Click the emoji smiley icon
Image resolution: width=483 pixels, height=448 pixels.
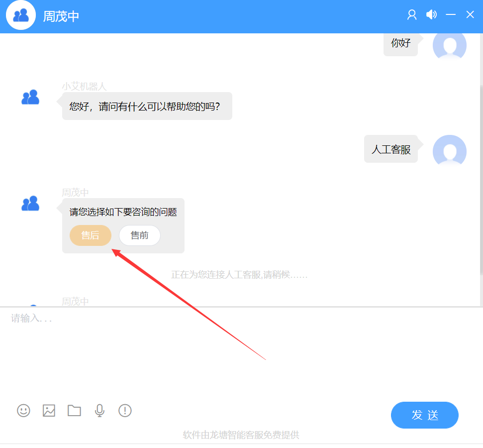coord(23,410)
